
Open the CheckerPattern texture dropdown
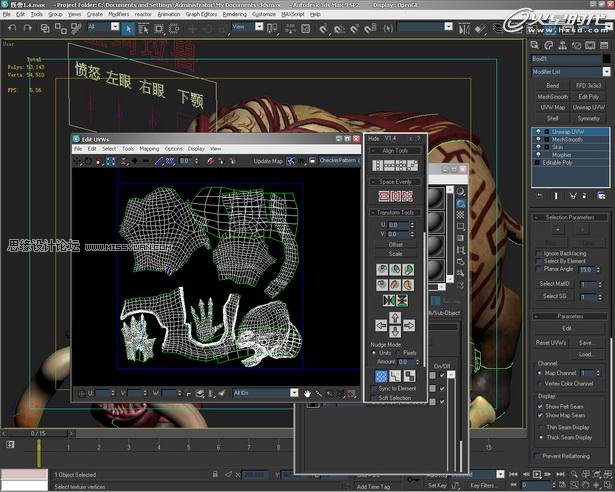click(340, 160)
